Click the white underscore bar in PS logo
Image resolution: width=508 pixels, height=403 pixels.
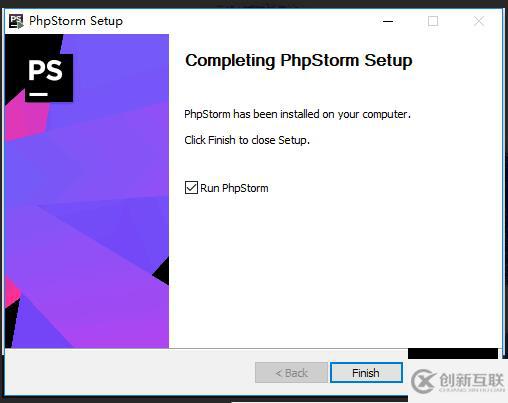[38, 94]
